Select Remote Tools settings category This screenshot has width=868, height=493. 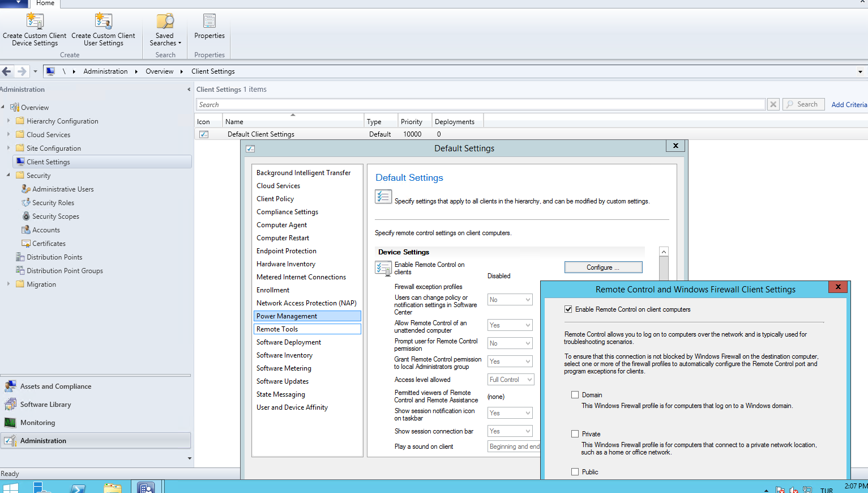pyautogui.click(x=307, y=329)
